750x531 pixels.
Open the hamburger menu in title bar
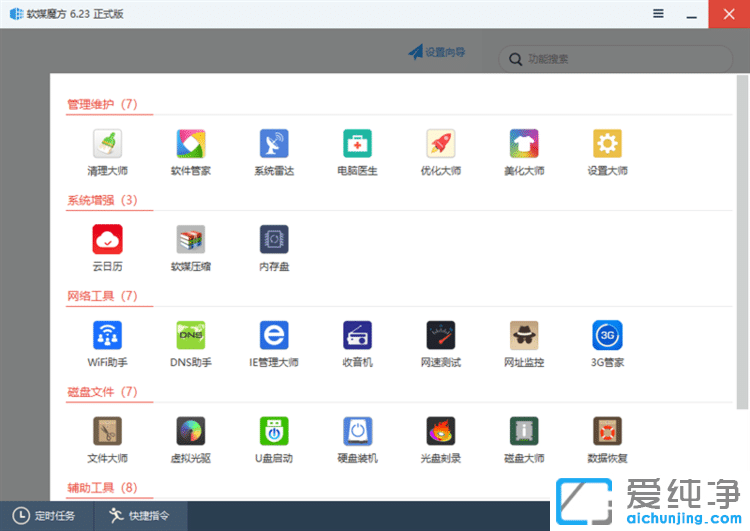[x=658, y=14]
